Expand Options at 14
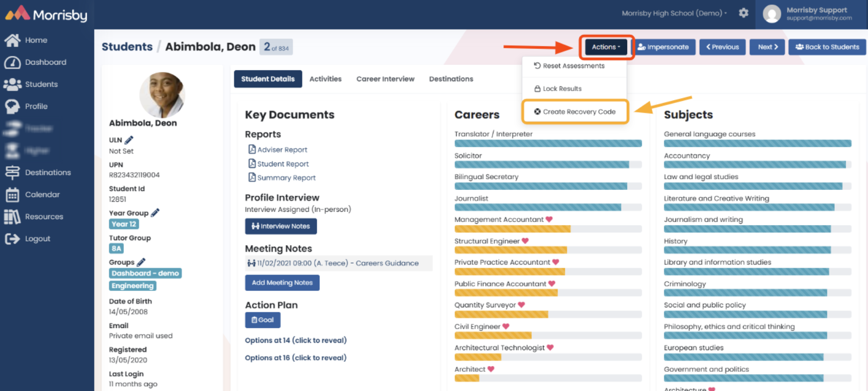Screen dimensions: 868x391 (x=296, y=340)
